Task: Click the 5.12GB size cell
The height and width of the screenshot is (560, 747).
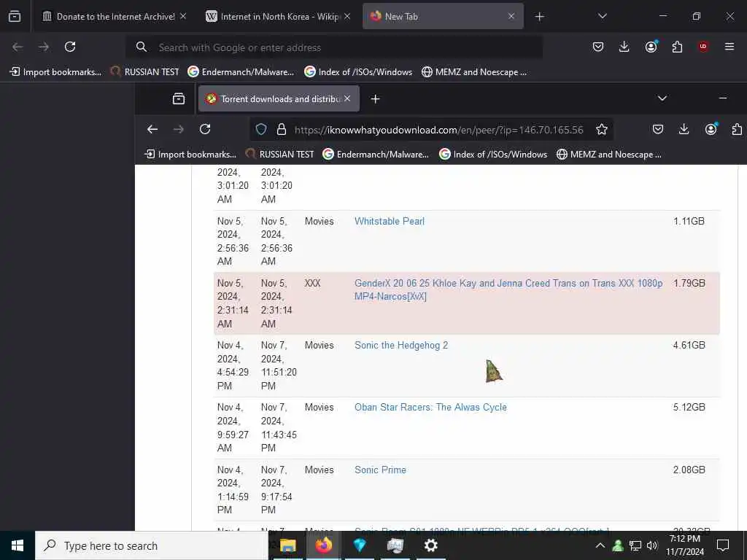Action: click(x=689, y=407)
